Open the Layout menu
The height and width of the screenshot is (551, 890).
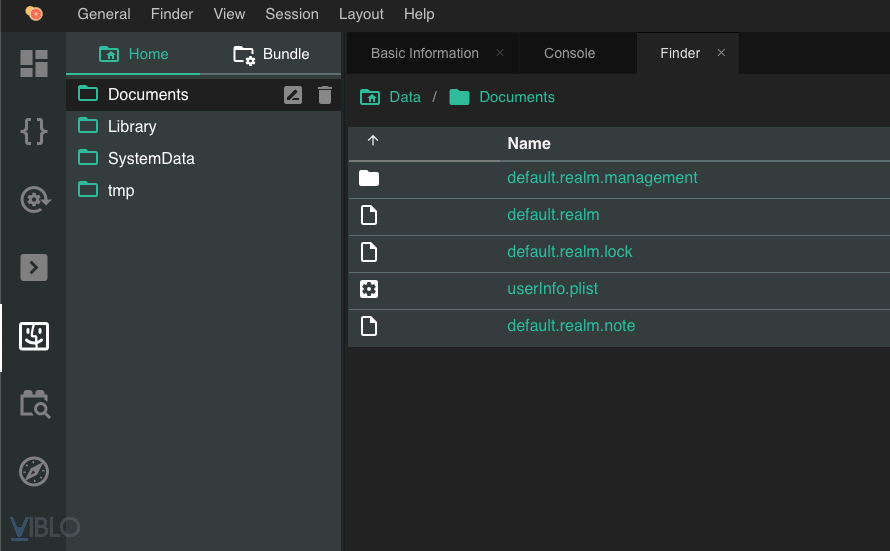[361, 14]
